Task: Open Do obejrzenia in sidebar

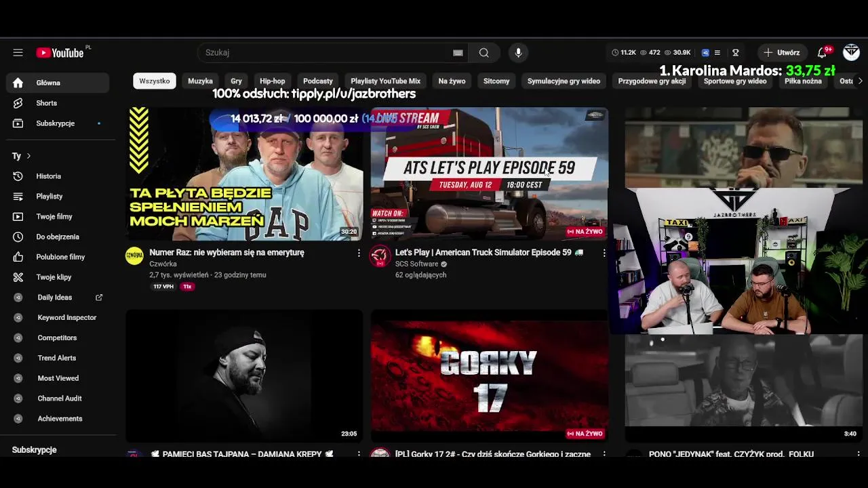Action: (58, 237)
